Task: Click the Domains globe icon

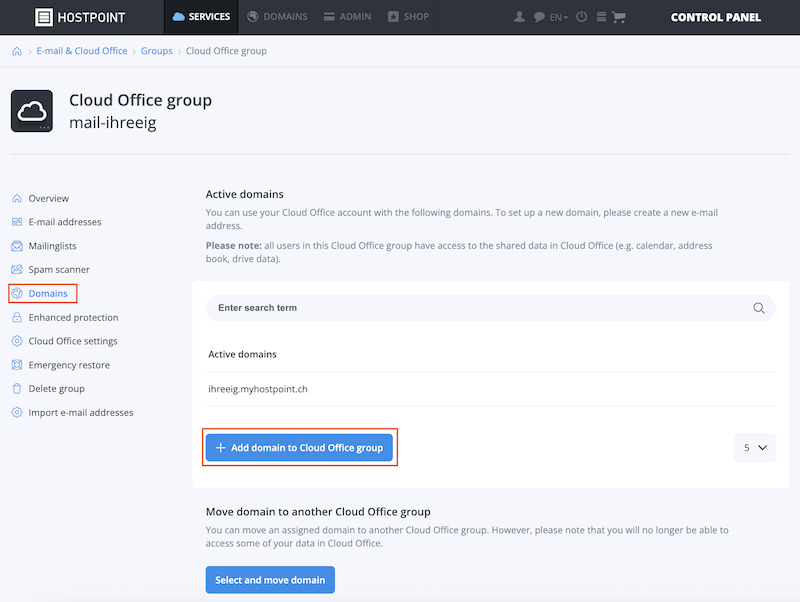Action: [x=17, y=293]
